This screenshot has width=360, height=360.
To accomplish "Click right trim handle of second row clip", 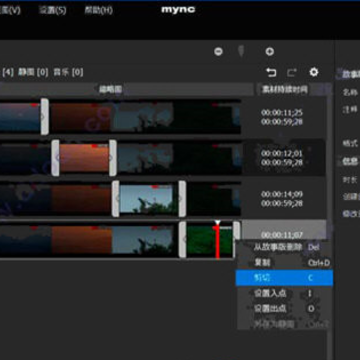I will click(x=113, y=158).
